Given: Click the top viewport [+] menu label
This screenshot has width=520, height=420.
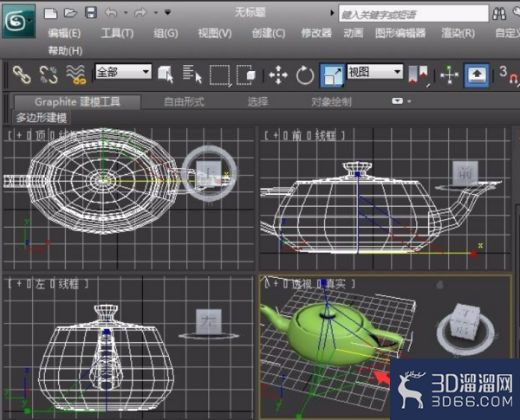Looking at the screenshot, I should click(19, 135).
